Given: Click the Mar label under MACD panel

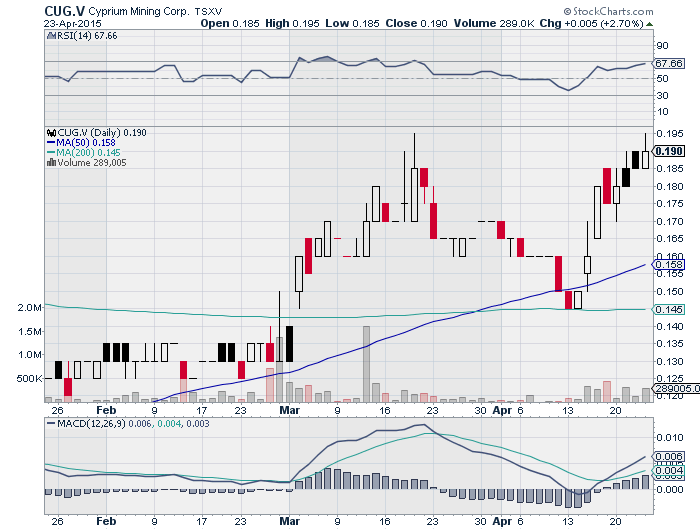Looking at the screenshot, I should pyautogui.click(x=290, y=521).
